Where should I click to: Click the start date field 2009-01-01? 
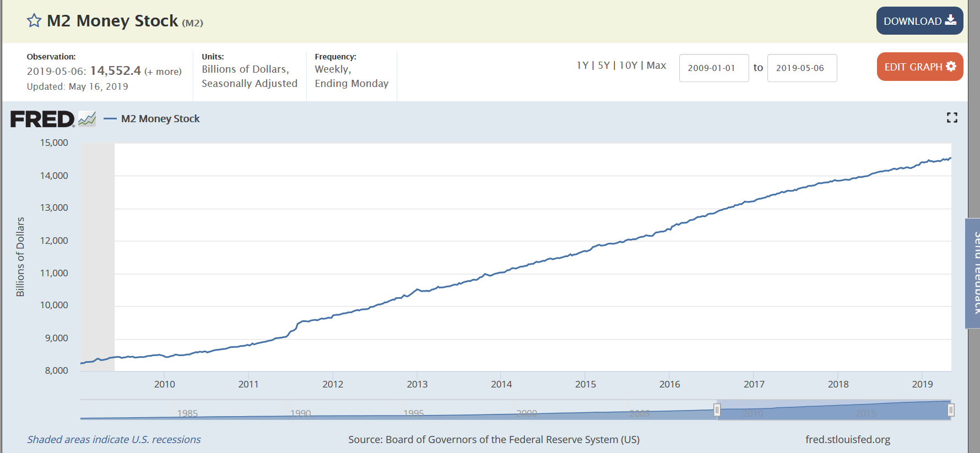(714, 68)
